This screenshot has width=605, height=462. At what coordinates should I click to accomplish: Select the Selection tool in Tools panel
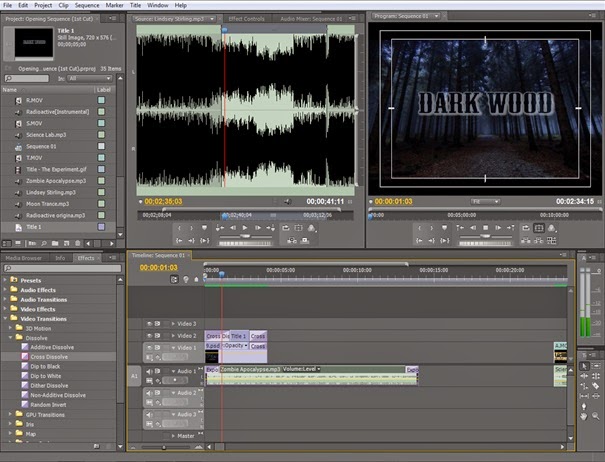pyautogui.click(x=584, y=366)
